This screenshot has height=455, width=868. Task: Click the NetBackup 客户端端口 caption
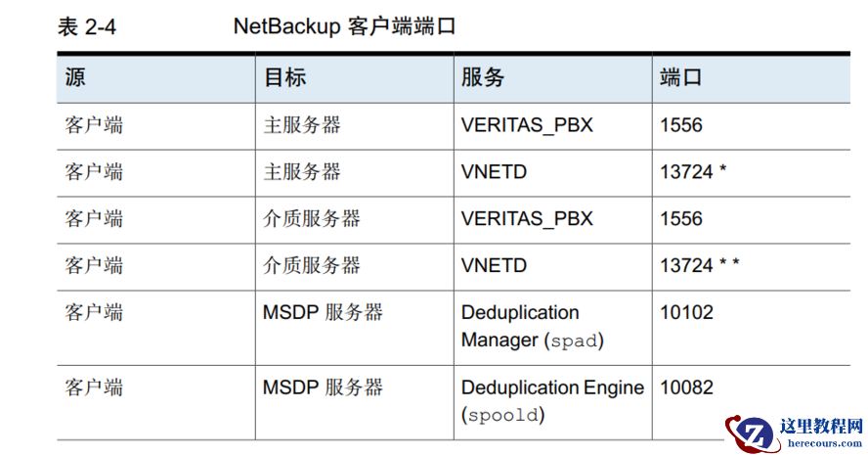[x=344, y=26]
